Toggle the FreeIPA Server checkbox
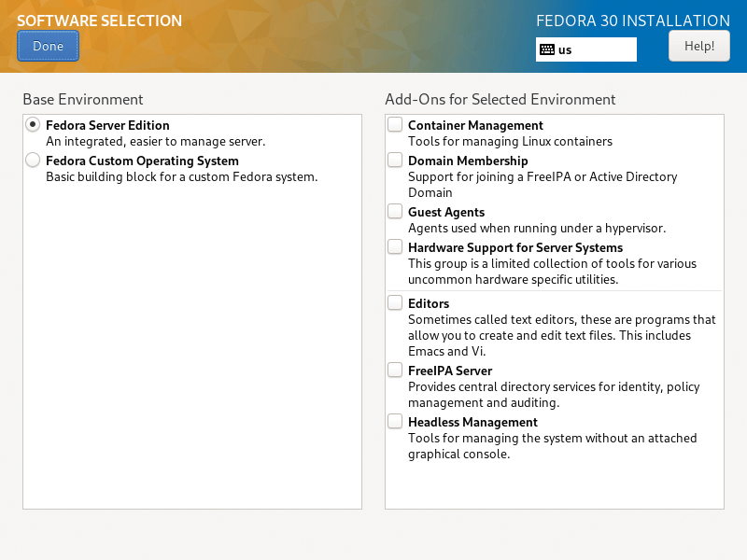Screen dimensions: 747x560 395,370
